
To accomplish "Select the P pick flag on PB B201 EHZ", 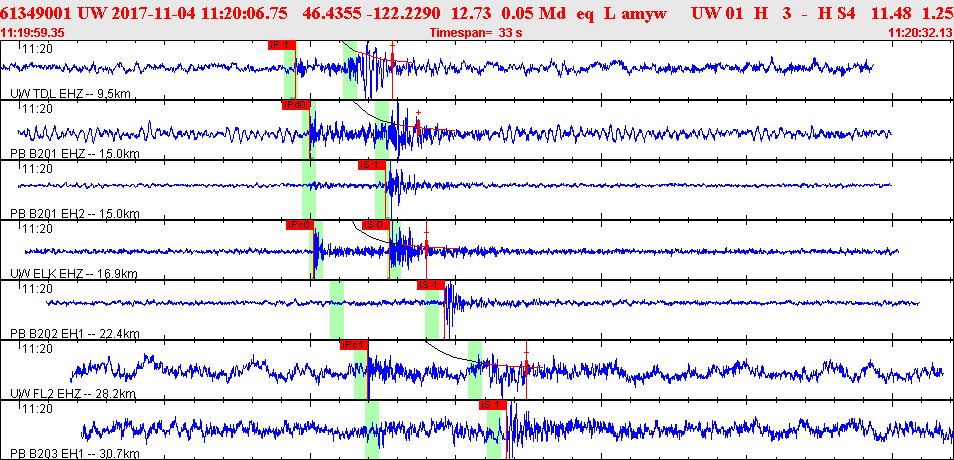I will pyautogui.click(x=296, y=105).
